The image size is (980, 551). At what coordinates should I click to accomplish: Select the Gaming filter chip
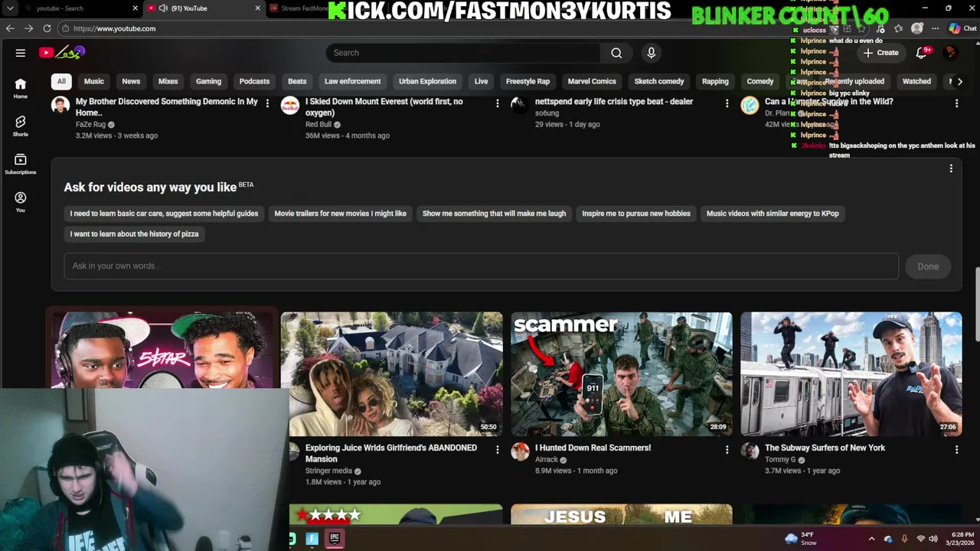tap(208, 81)
